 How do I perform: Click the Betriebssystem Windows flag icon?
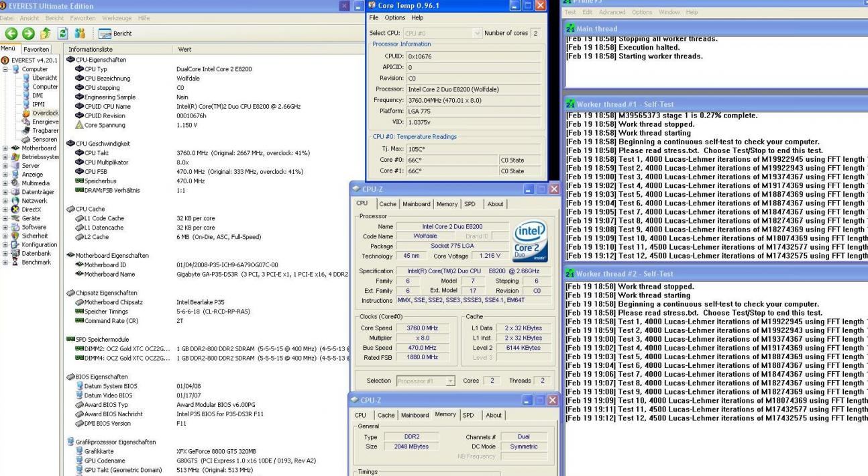click(x=16, y=156)
